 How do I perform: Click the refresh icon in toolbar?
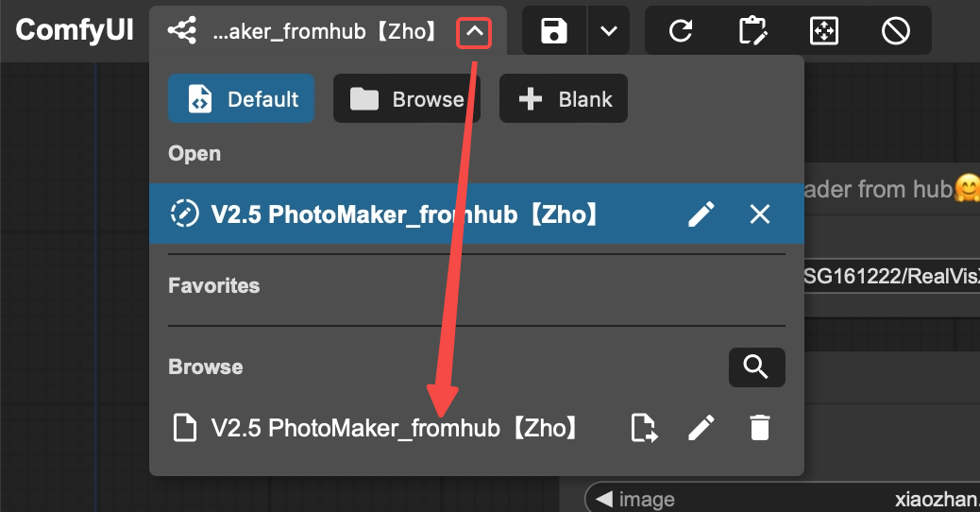click(680, 31)
